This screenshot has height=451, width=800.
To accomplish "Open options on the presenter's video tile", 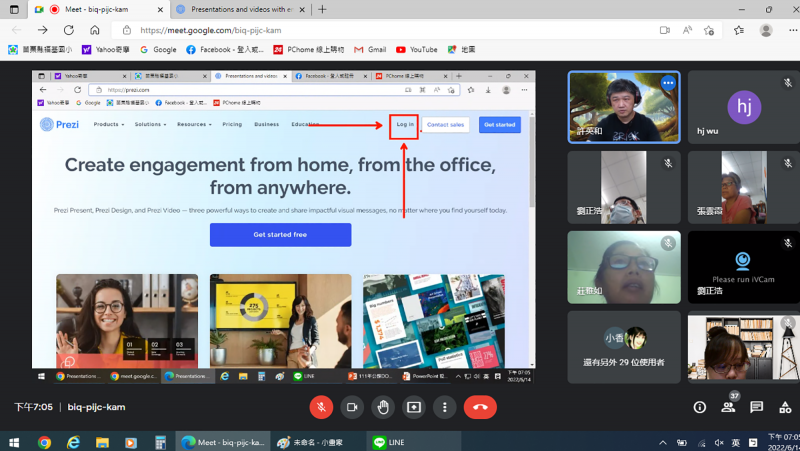I will (668, 83).
